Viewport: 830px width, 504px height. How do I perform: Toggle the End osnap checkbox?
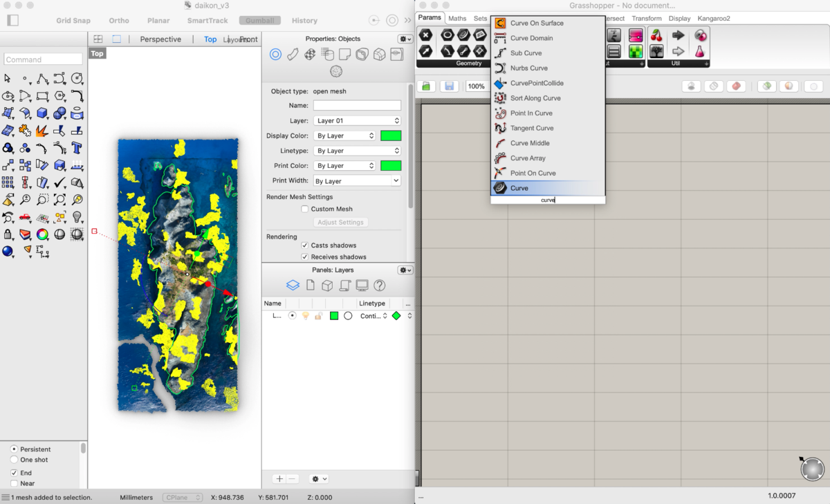coord(14,473)
